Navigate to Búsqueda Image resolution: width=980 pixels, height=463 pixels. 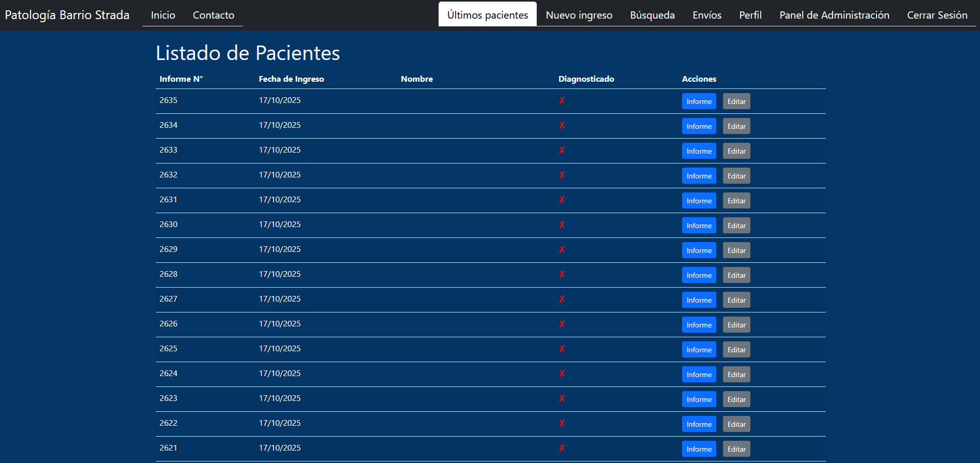coord(652,15)
